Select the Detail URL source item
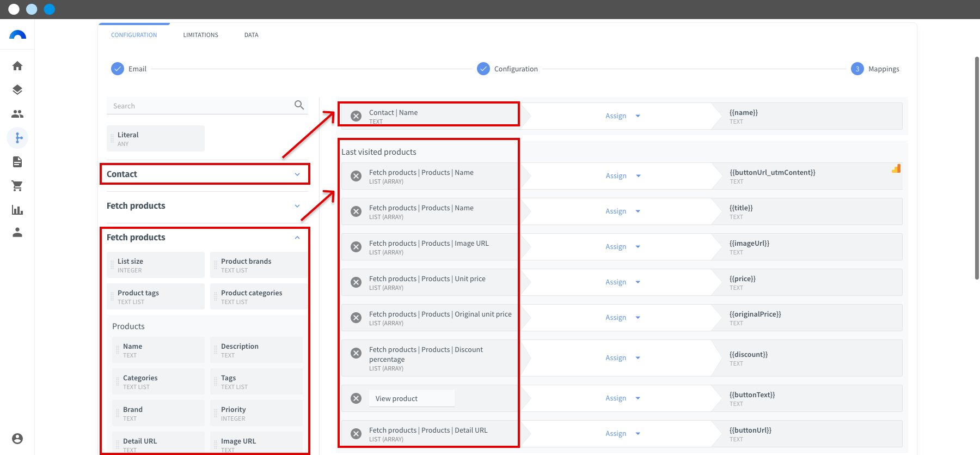Screen dimensions: 980x455 tap(158, 443)
